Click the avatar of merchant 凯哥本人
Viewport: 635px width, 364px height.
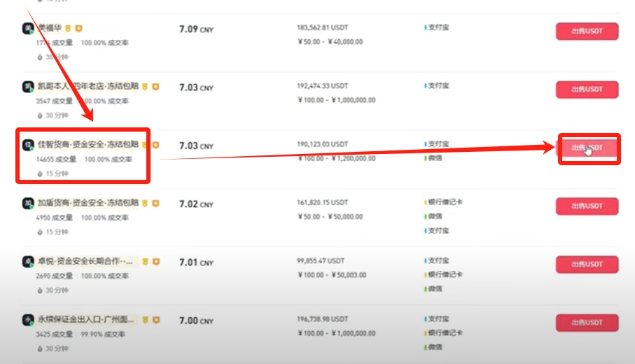point(29,87)
